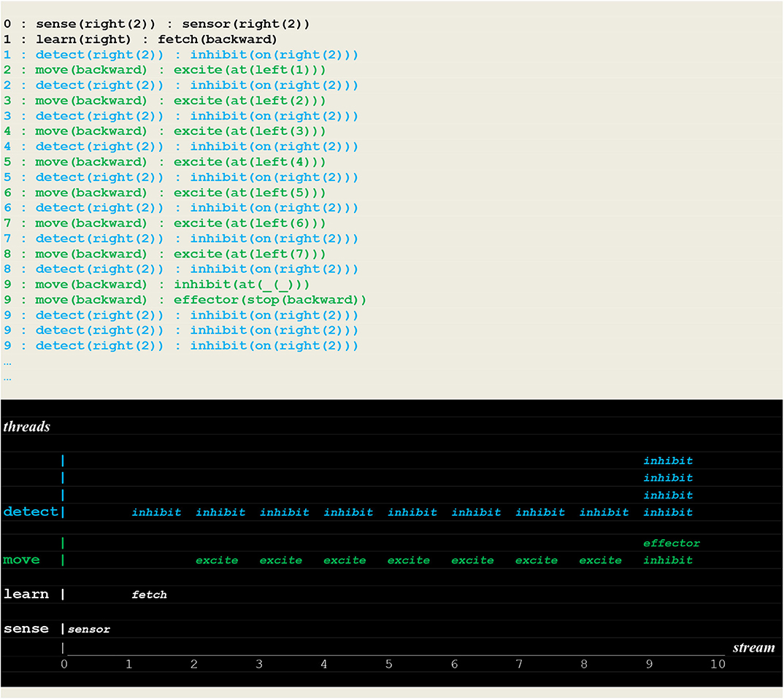Image resolution: width=784 pixels, height=699 pixels.
Task: Select the 'excite(at(left(3)))' move line
Action: coord(164,131)
